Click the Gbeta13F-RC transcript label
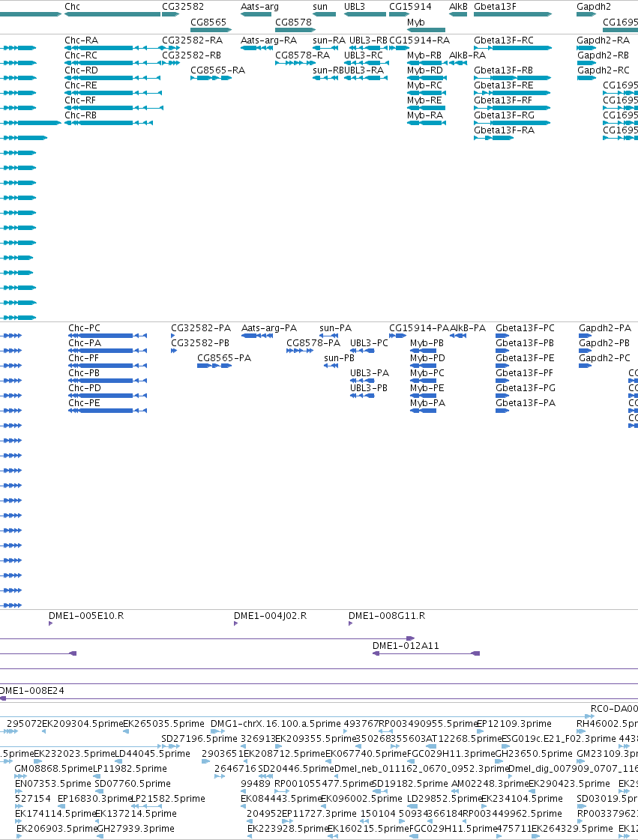 [x=504, y=40]
